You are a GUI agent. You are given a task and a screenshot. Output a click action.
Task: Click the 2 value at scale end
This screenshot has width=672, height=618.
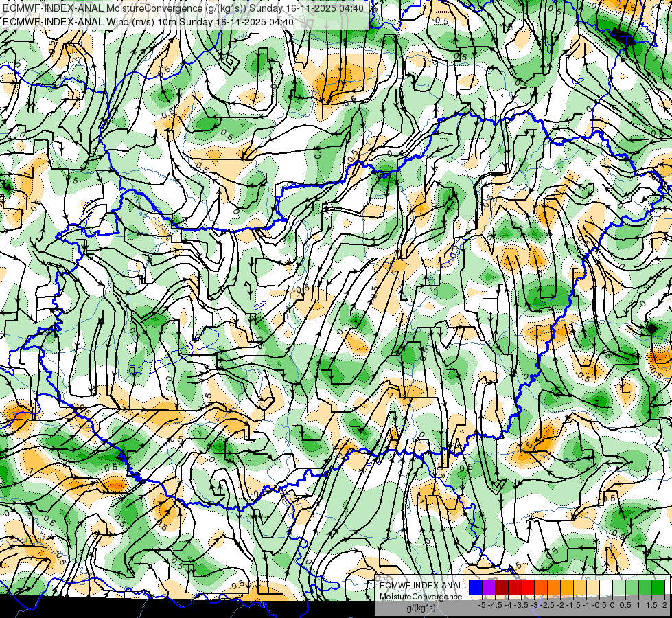pos(664,605)
